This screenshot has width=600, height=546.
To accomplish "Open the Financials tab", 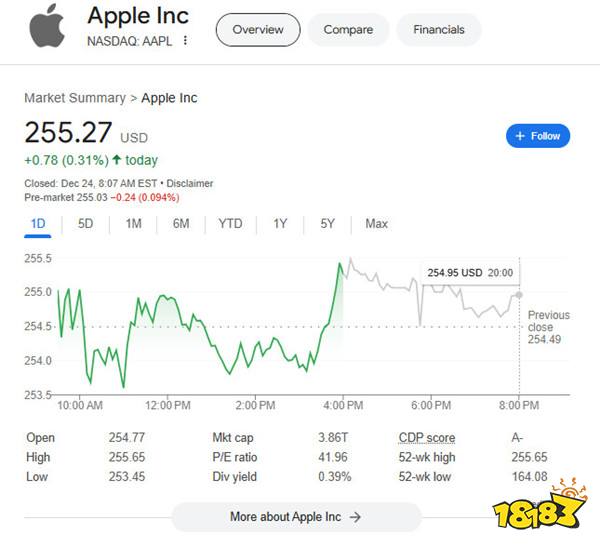I will click(439, 30).
